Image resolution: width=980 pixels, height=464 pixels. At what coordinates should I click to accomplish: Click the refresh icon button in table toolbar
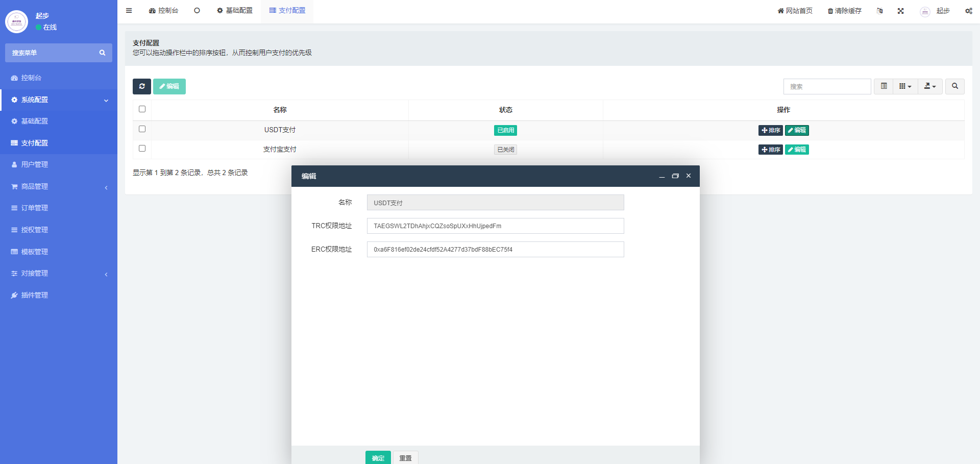pos(142,86)
